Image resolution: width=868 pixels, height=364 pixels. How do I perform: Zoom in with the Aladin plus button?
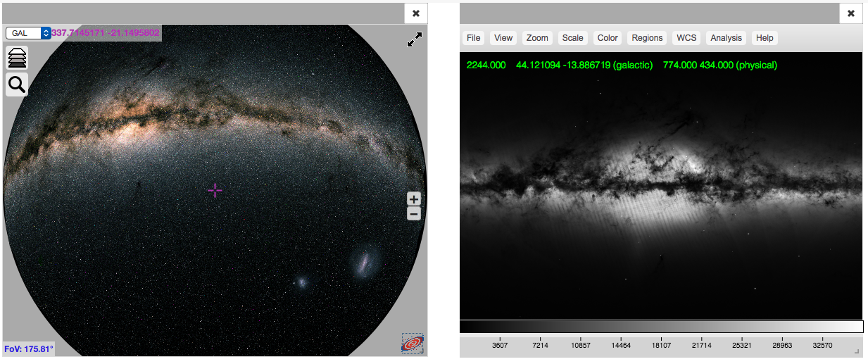pyautogui.click(x=414, y=199)
